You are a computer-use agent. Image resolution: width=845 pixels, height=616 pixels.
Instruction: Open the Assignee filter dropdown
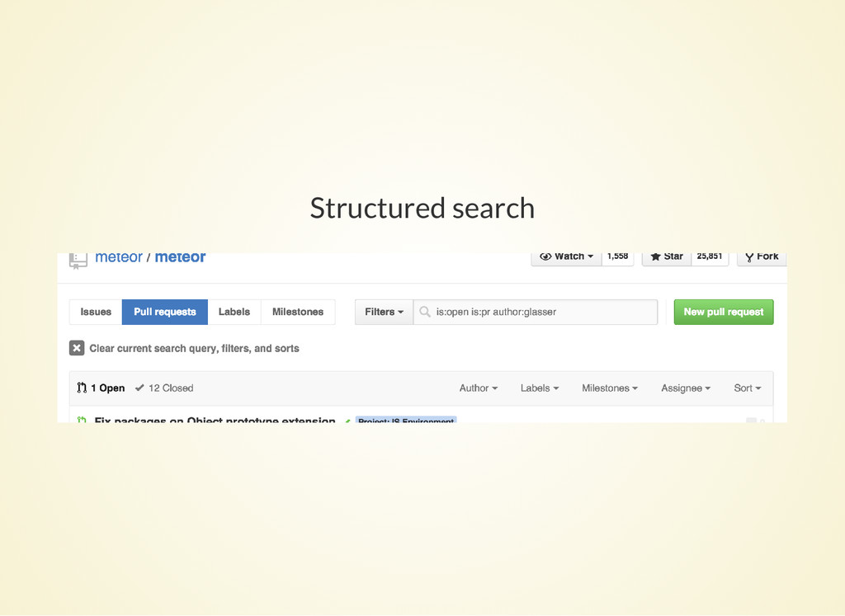tap(686, 388)
